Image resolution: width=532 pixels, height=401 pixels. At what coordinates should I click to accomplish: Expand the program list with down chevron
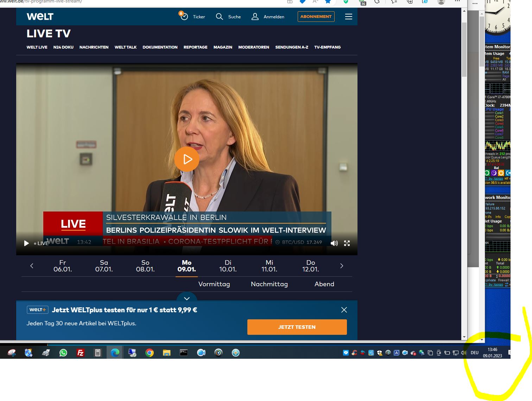click(x=187, y=298)
